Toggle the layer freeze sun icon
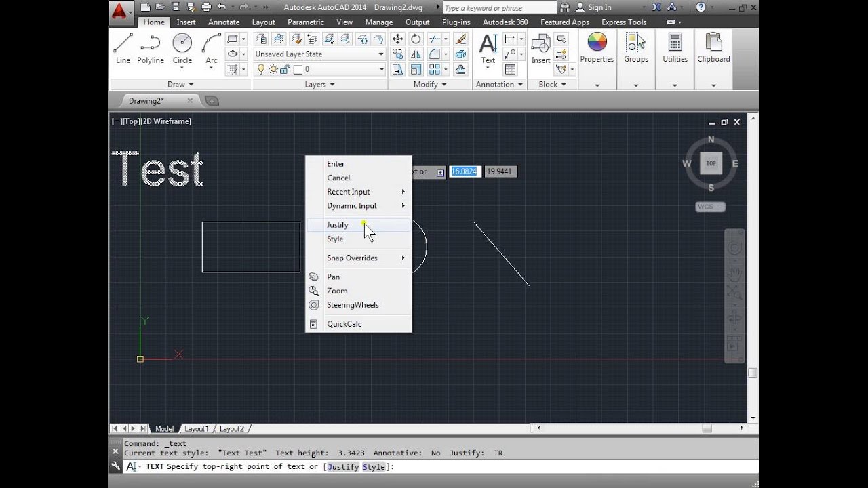868x488 pixels. click(x=273, y=69)
